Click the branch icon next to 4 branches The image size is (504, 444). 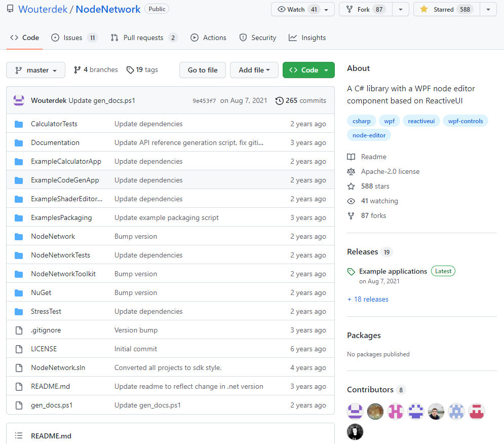[x=77, y=70]
